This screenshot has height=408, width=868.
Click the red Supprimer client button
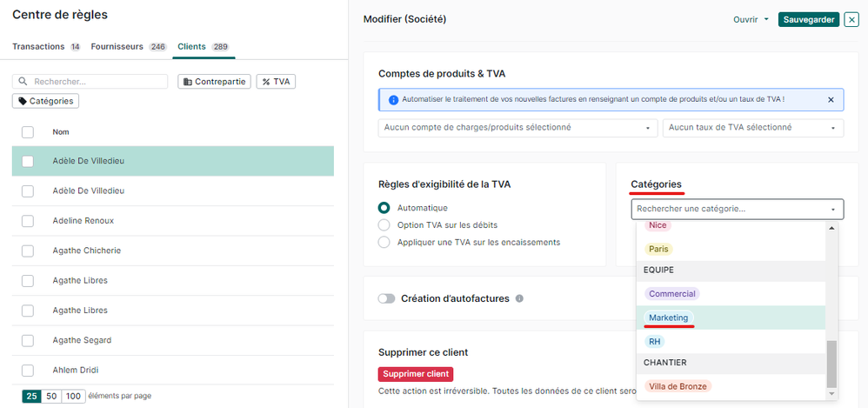(416, 374)
